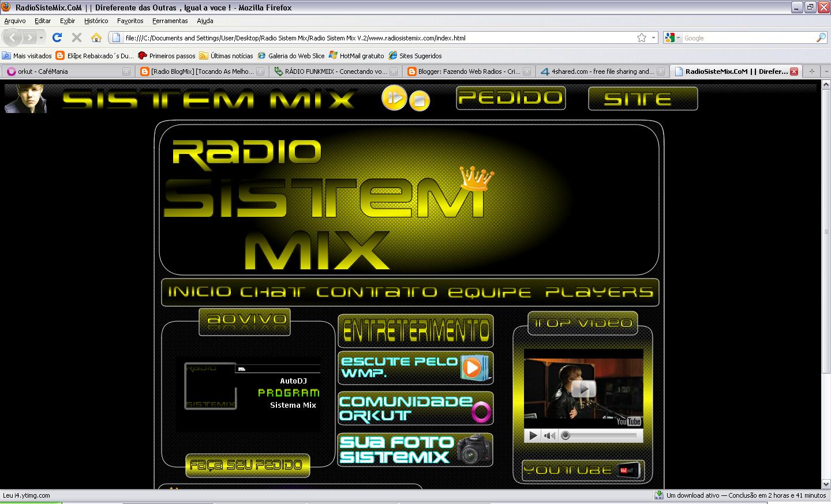Open the Editar menu
831x504 pixels.
click(x=43, y=21)
